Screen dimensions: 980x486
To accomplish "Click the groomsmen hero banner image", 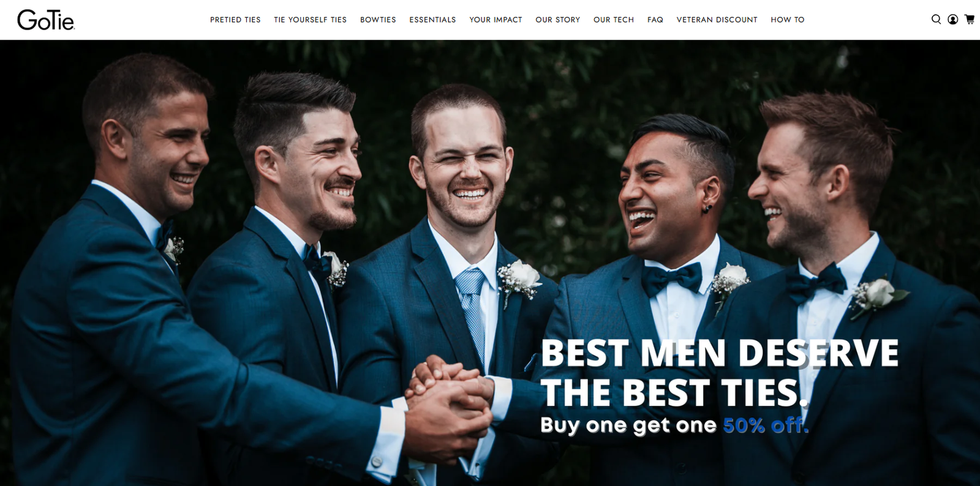I will pos(490,263).
